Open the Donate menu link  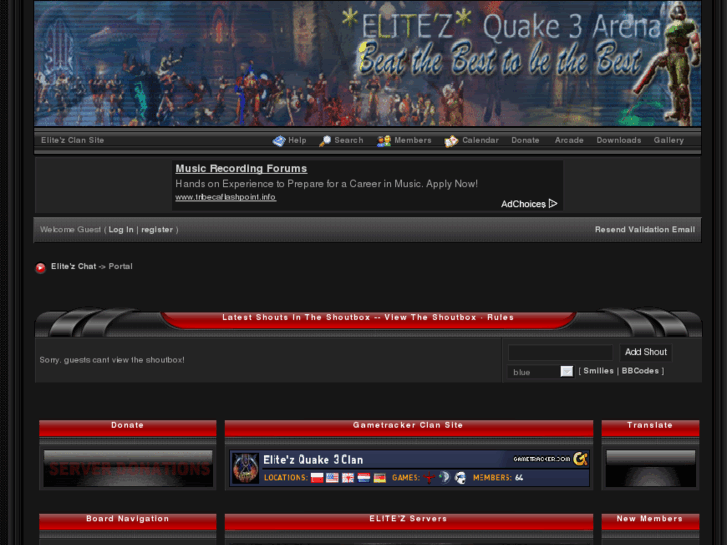tap(525, 140)
